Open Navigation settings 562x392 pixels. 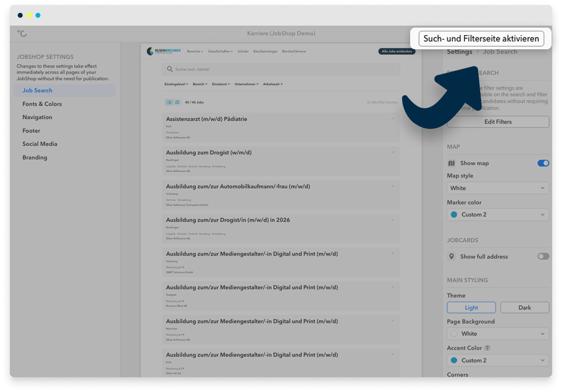pyautogui.click(x=37, y=117)
